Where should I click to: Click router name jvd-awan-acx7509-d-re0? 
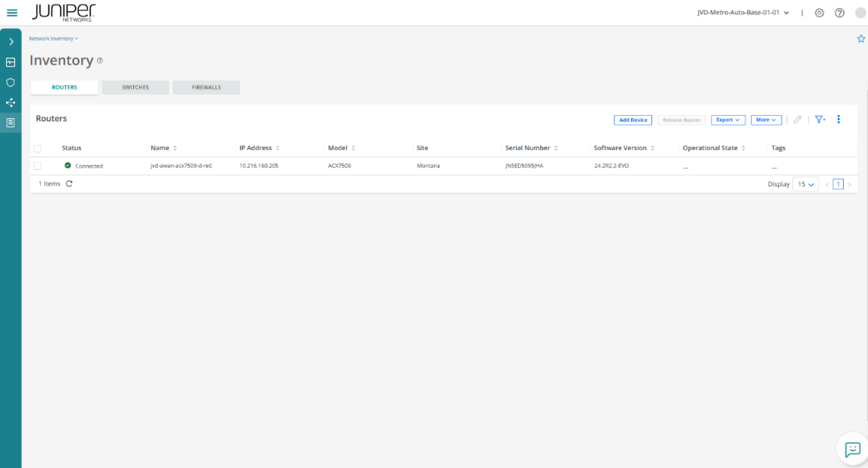tap(181, 166)
